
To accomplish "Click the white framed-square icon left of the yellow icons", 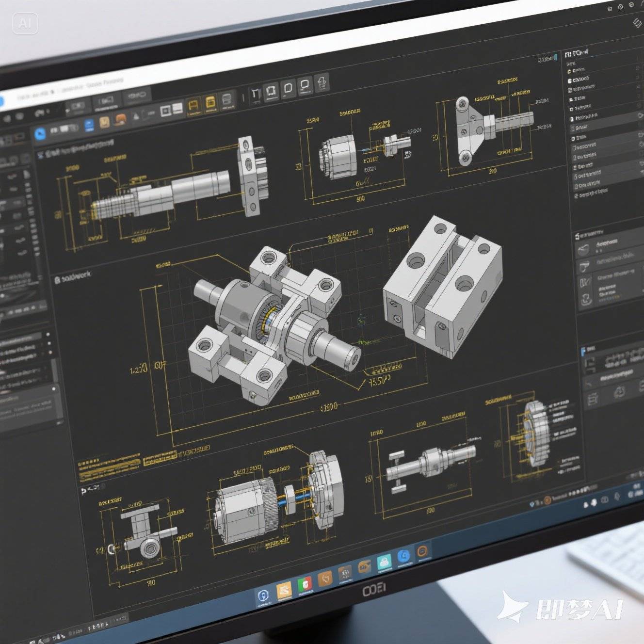I will (x=166, y=111).
